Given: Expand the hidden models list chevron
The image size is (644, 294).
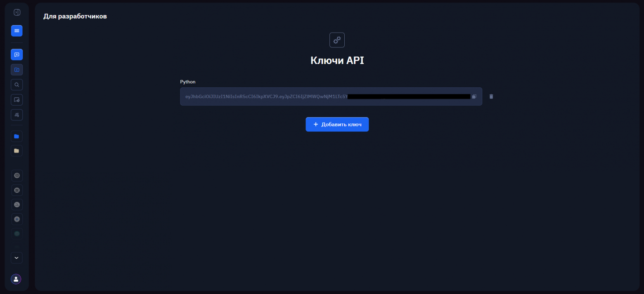Looking at the screenshot, I should [x=17, y=258].
